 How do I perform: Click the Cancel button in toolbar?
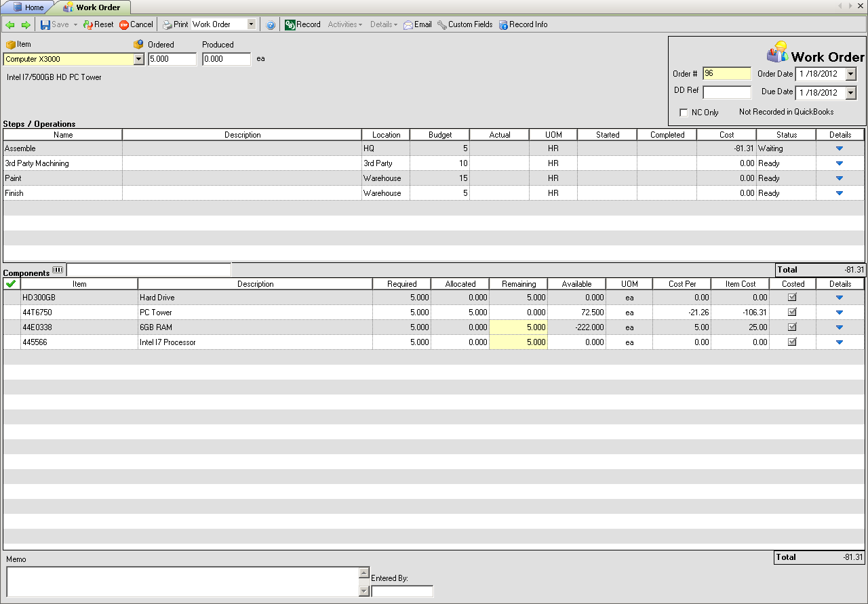136,24
